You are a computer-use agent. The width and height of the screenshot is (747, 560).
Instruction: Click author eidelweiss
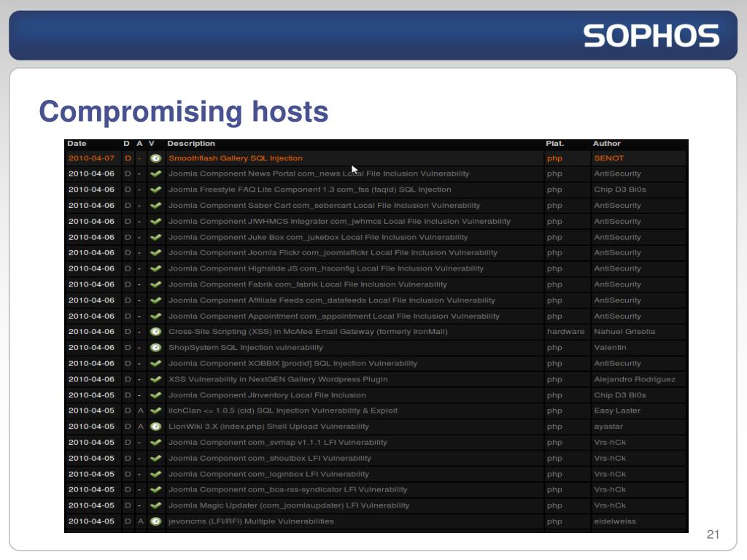(x=615, y=521)
